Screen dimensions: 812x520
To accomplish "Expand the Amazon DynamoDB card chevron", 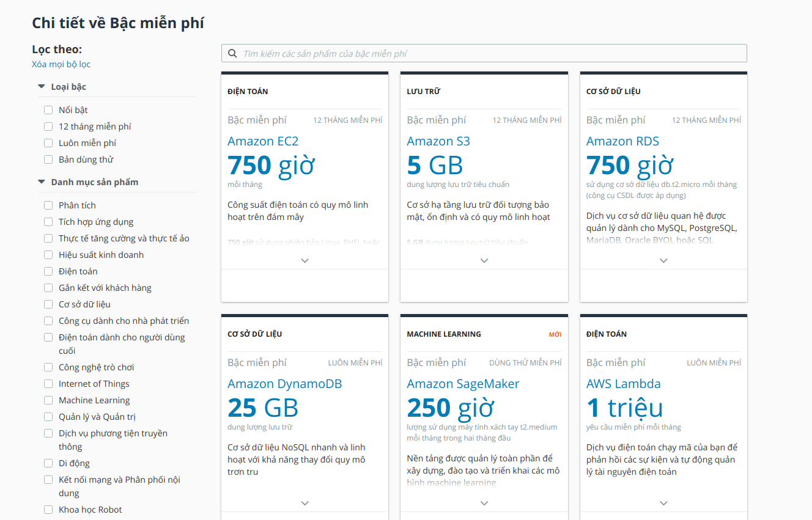I will coord(305,504).
